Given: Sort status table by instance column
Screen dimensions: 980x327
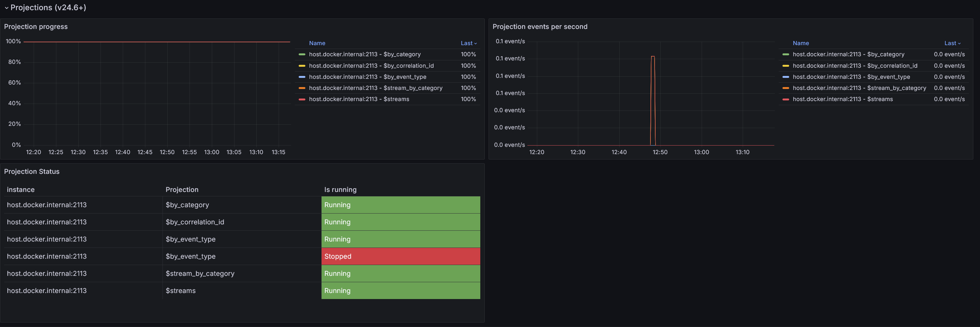Looking at the screenshot, I should [x=21, y=190].
